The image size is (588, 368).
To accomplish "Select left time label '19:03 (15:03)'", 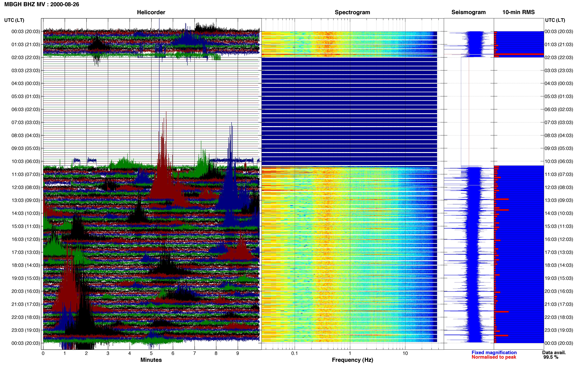I will point(26,278).
